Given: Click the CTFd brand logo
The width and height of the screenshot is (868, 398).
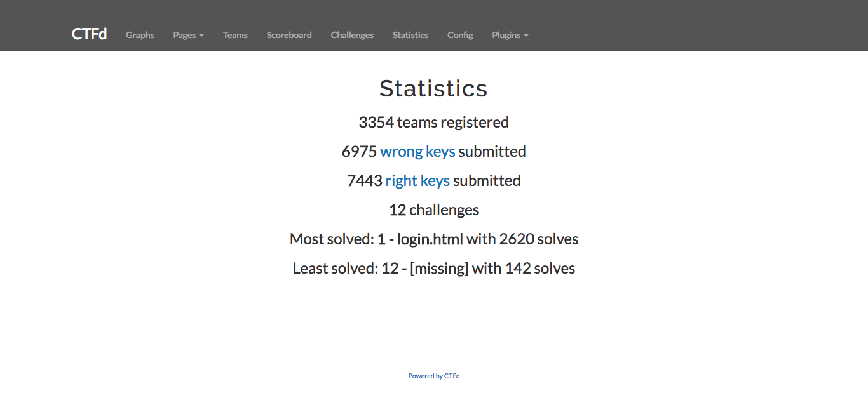Looking at the screenshot, I should [89, 34].
